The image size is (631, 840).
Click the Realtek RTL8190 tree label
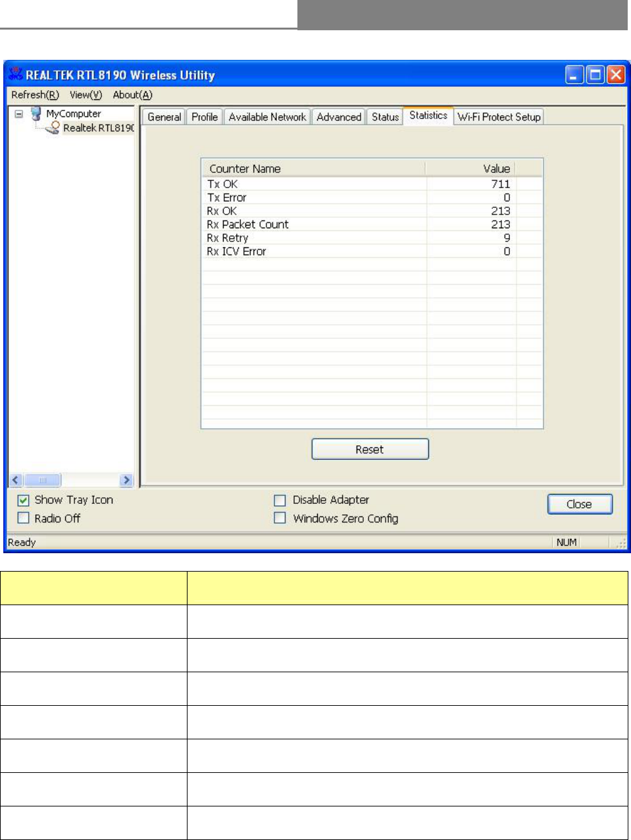pyautogui.click(x=99, y=128)
